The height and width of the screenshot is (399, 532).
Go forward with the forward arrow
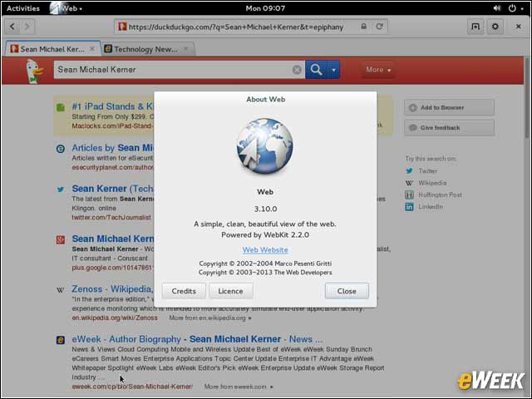27,27
